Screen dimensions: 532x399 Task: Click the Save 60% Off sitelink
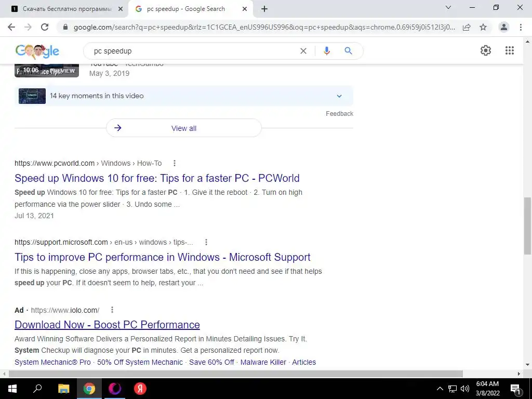point(212,362)
